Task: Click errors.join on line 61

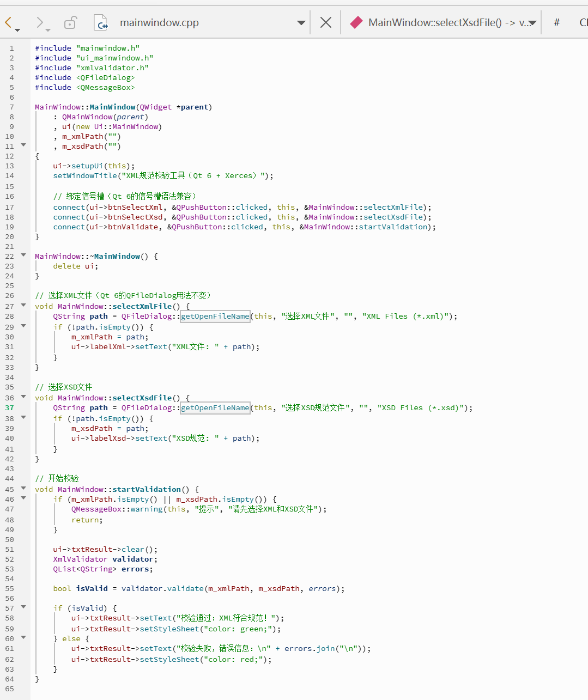Action: tap(310, 648)
